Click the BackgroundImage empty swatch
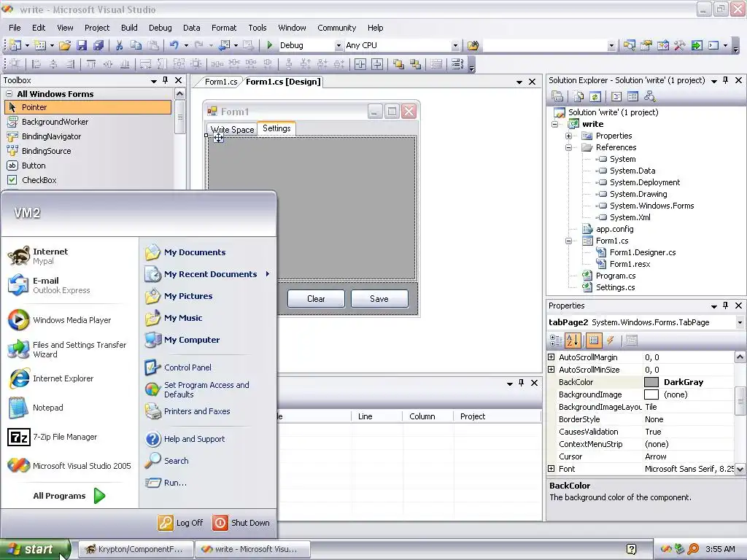The image size is (747, 560). (651, 394)
